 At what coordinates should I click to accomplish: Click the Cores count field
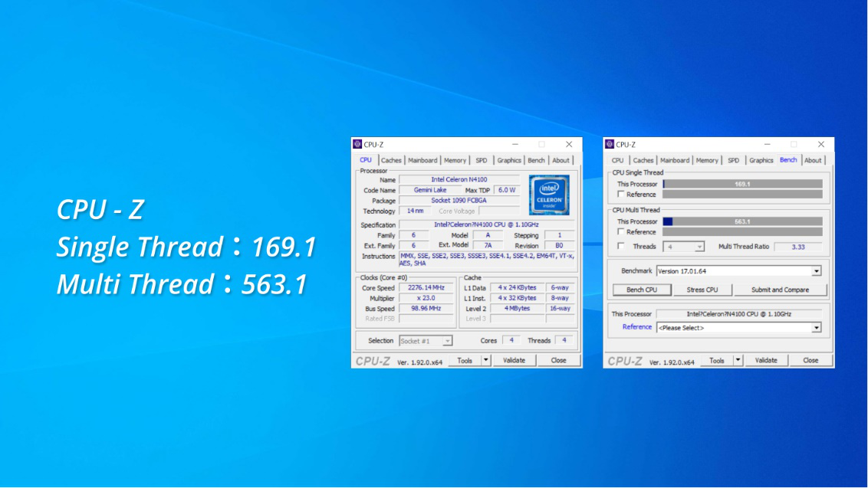(511, 340)
